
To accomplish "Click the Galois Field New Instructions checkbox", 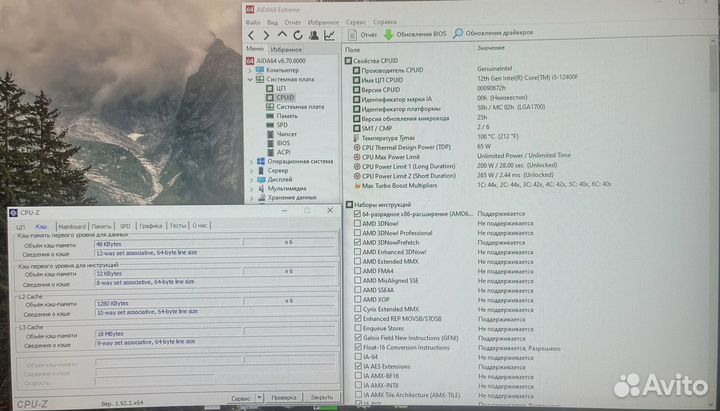I will click(x=358, y=338).
